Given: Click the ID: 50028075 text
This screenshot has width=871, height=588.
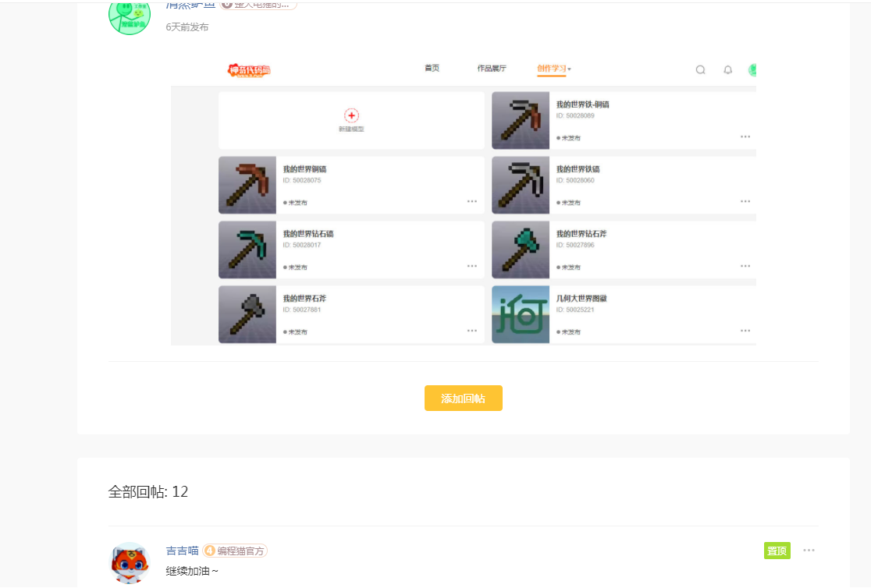Looking at the screenshot, I should [x=301, y=180].
